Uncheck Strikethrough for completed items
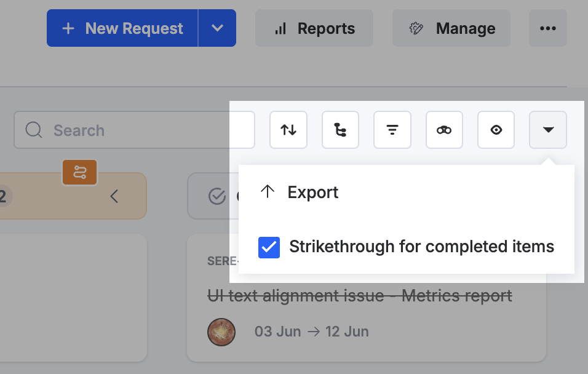 click(x=269, y=247)
